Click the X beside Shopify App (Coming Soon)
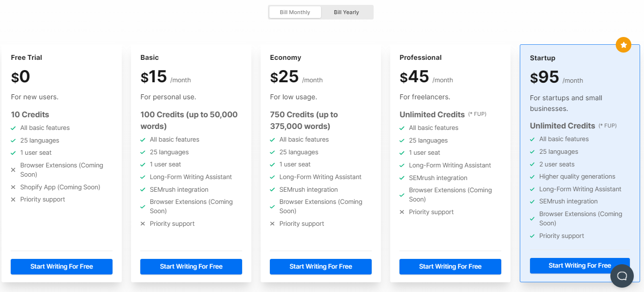644x292 pixels. 12,187
